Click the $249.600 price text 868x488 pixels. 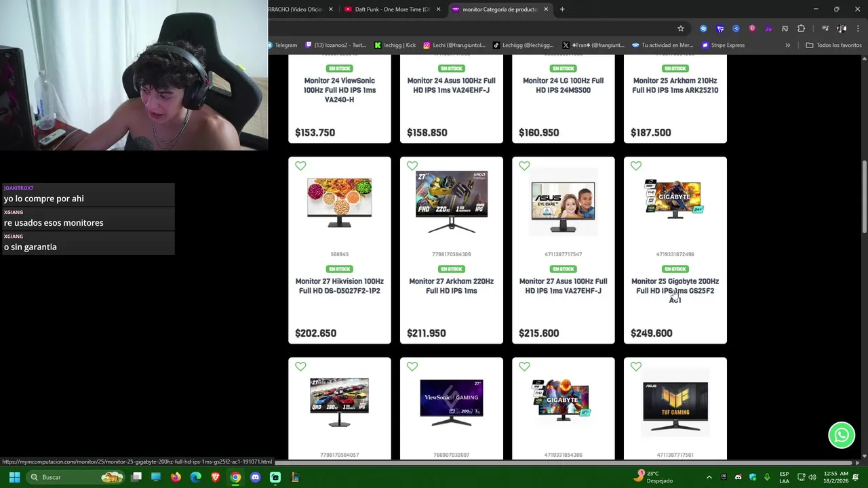[x=652, y=333]
